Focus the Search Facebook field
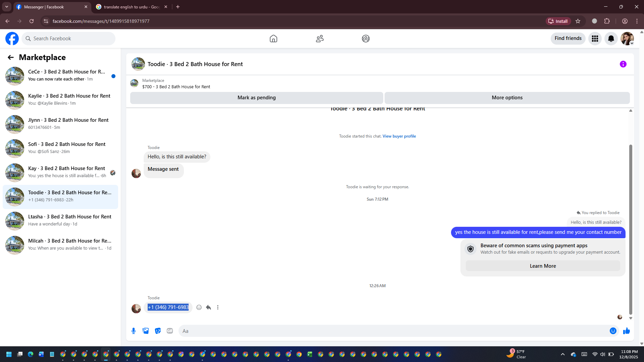The width and height of the screenshot is (644, 362). (x=68, y=39)
